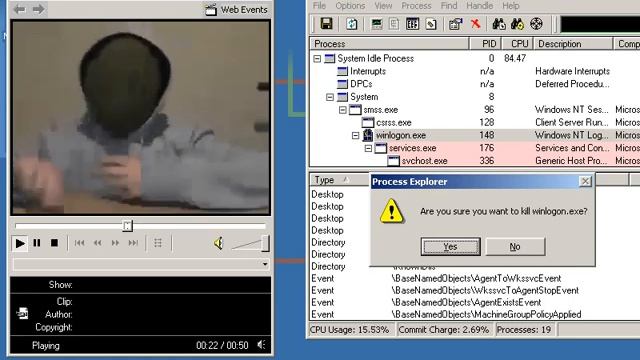Open the View menu
640x360 pixels.
[383, 6]
